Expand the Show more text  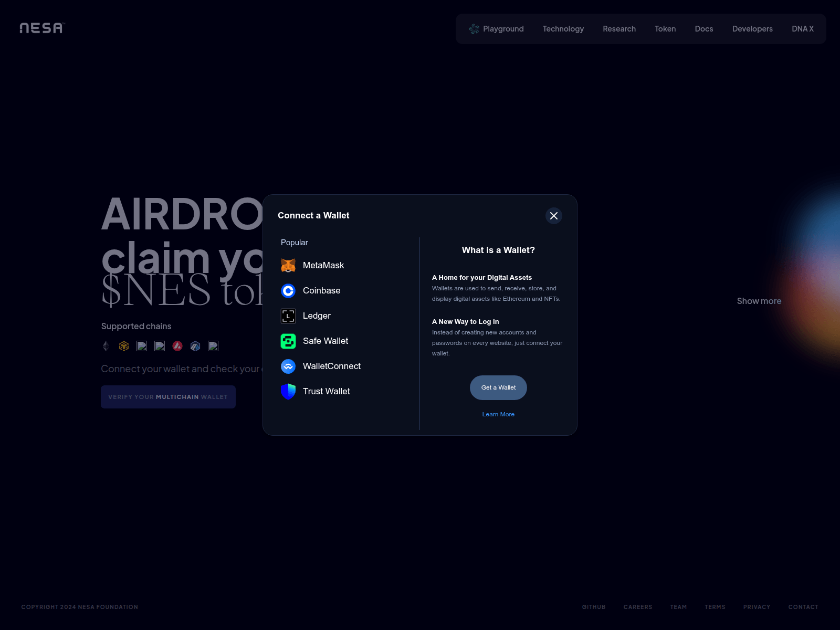[x=759, y=301]
